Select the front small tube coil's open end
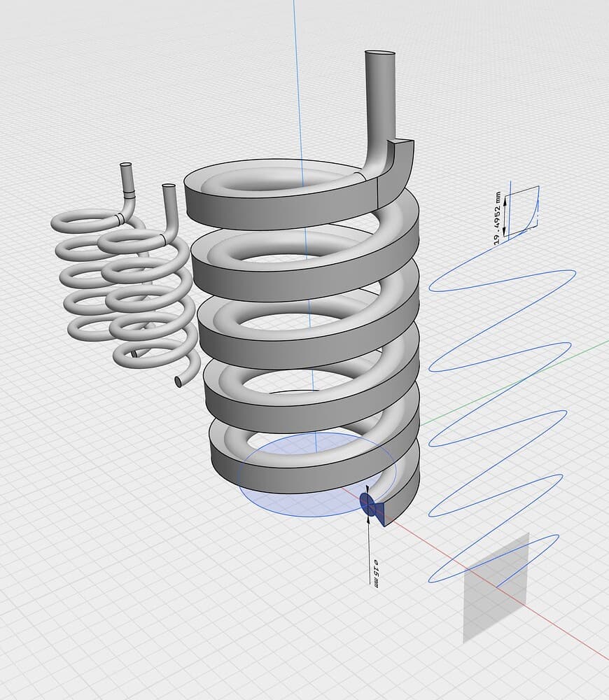 point(178,381)
